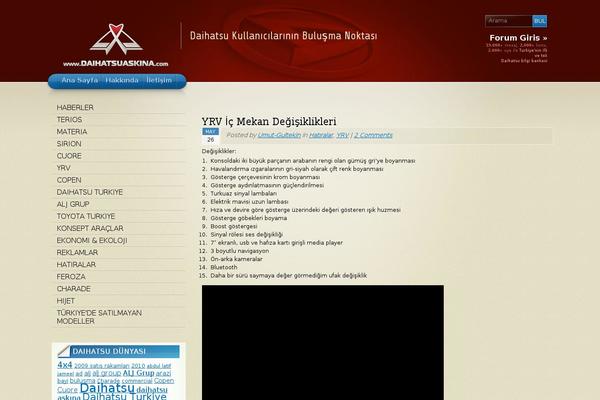Open KONSEPT ARAÇLAR category

tap(90, 228)
